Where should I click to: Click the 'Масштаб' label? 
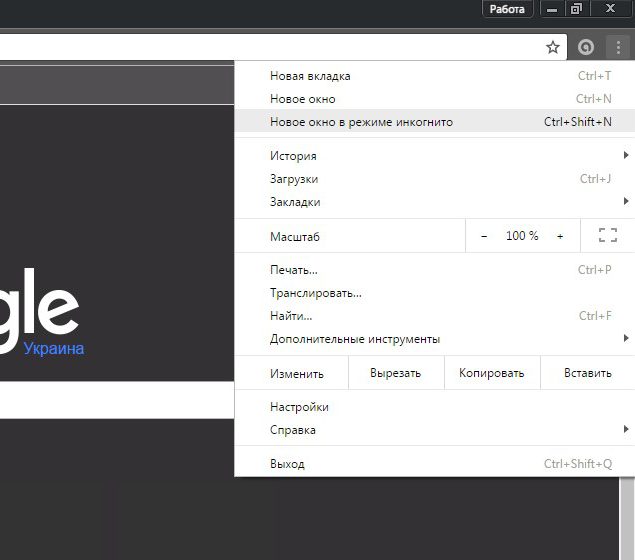[x=295, y=236]
